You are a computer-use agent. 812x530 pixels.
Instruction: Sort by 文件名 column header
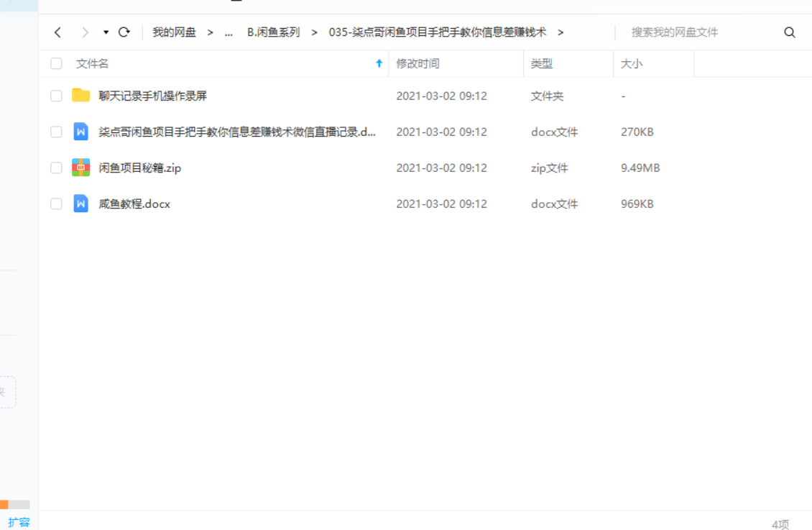tap(92, 64)
